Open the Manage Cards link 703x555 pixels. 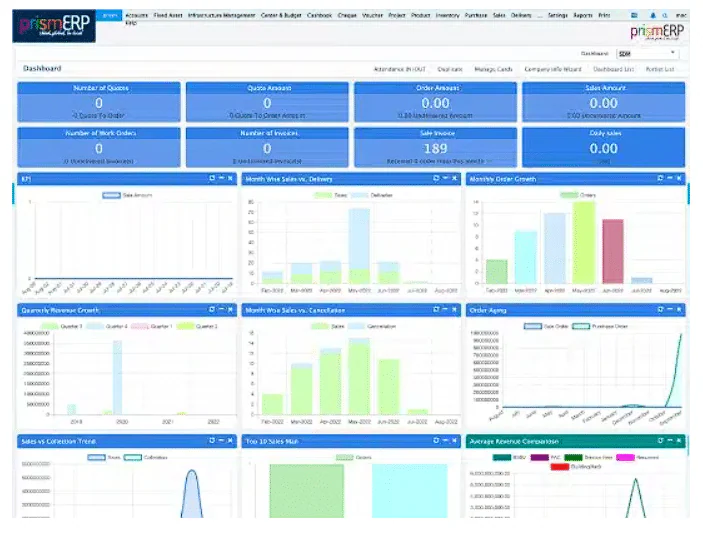click(x=493, y=69)
